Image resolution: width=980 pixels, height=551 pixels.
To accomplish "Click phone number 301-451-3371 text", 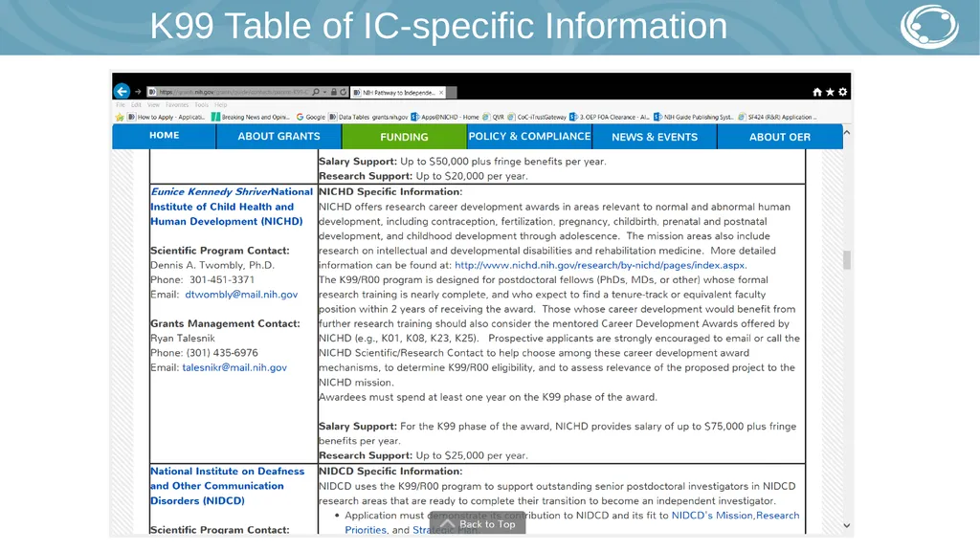I will (222, 280).
